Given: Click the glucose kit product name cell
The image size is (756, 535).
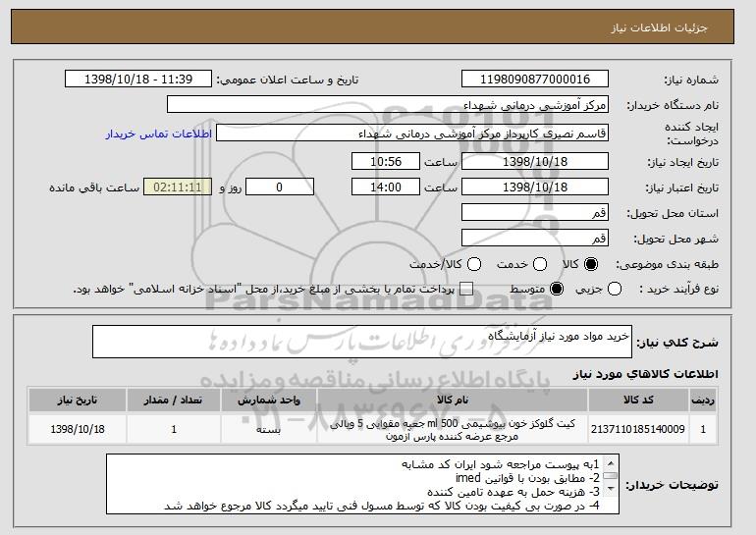Looking at the screenshot, I should click(x=453, y=429).
